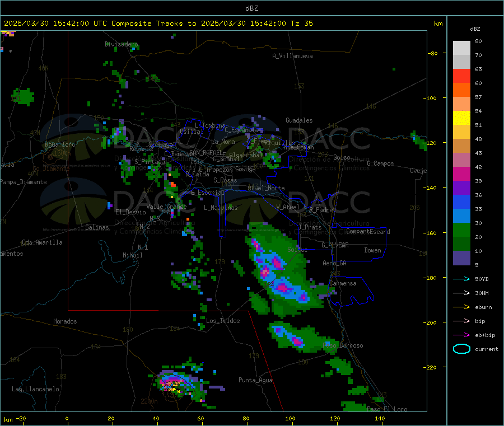Image resolution: width=504 pixels, height=426 pixels.
Task: Click the El_Desvio place label
Action: click(x=130, y=212)
